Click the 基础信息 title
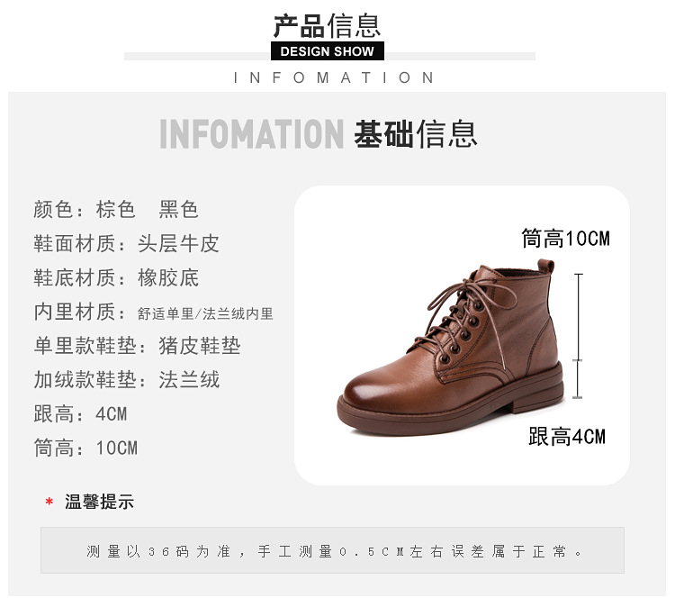 pos(416,134)
